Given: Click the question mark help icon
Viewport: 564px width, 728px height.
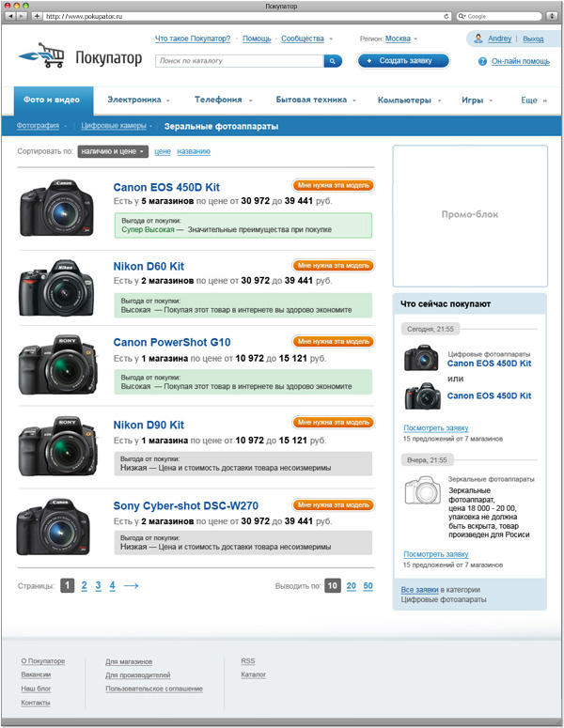Looking at the screenshot, I should [483, 61].
